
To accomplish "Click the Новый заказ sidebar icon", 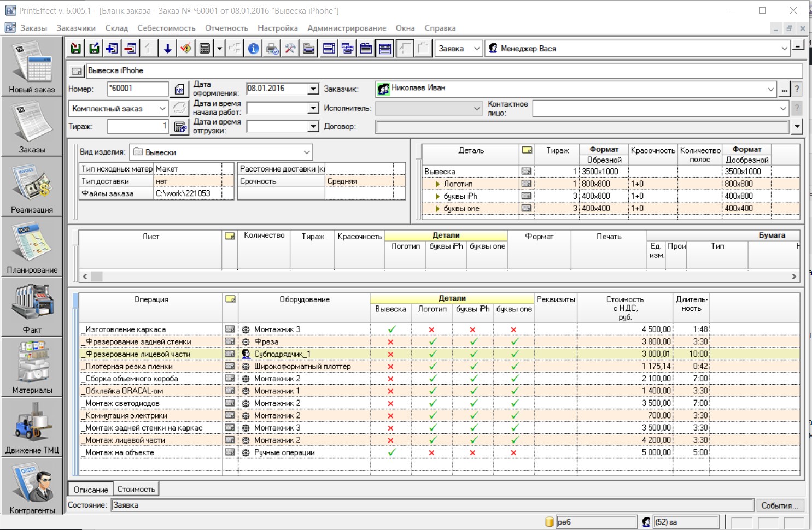I will 32,68.
